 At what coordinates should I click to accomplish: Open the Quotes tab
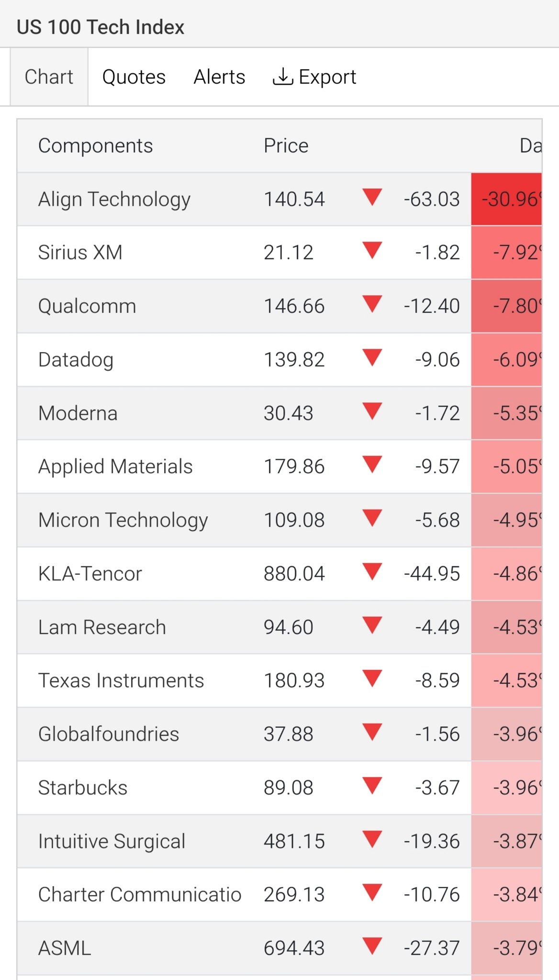(134, 77)
